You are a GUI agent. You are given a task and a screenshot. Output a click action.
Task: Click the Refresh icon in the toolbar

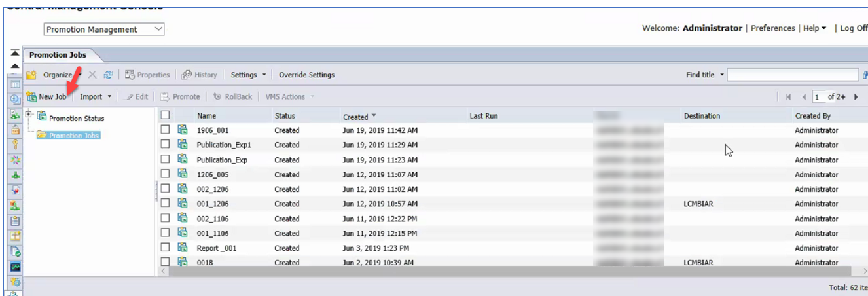(x=109, y=75)
